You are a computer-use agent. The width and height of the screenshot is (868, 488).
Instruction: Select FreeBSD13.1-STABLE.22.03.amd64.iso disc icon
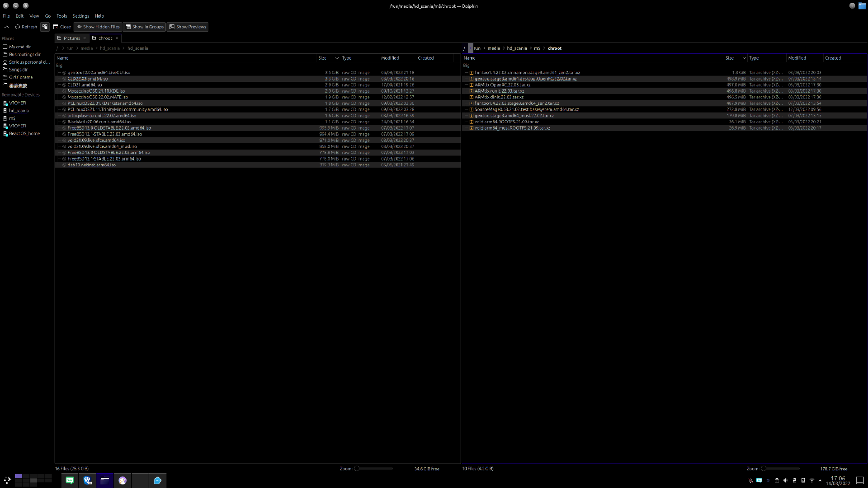click(64, 134)
